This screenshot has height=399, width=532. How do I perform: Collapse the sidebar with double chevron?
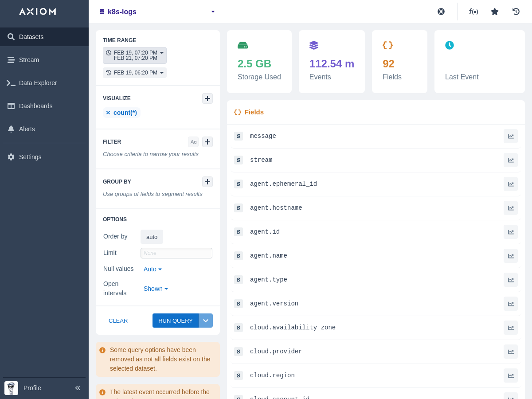tap(78, 388)
